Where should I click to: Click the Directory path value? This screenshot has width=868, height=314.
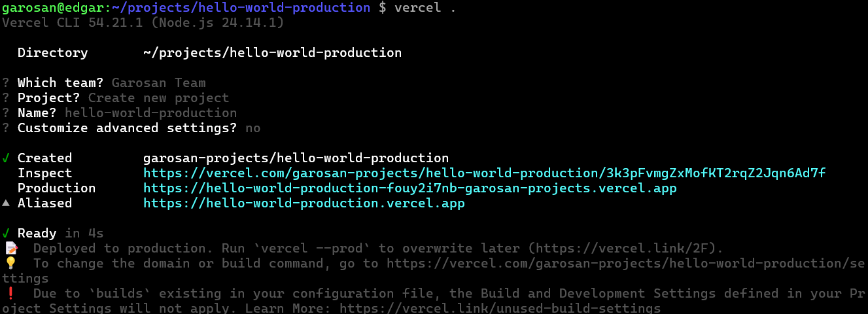tap(273, 53)
